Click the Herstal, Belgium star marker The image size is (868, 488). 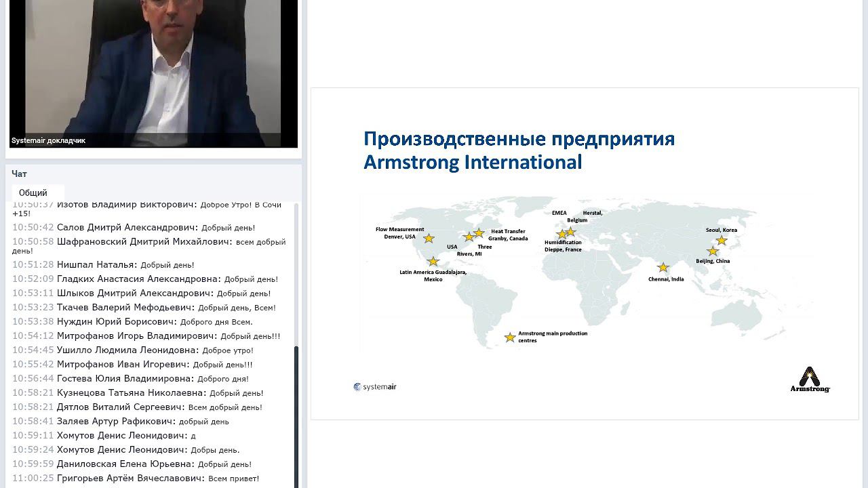coord(570,232)
